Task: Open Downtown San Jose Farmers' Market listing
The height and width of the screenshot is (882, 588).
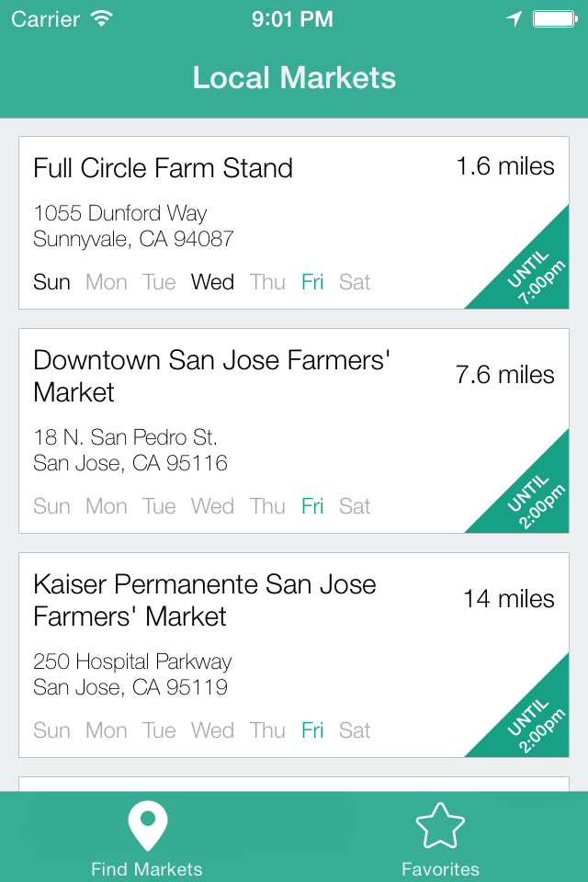Action: coord(211,376)
